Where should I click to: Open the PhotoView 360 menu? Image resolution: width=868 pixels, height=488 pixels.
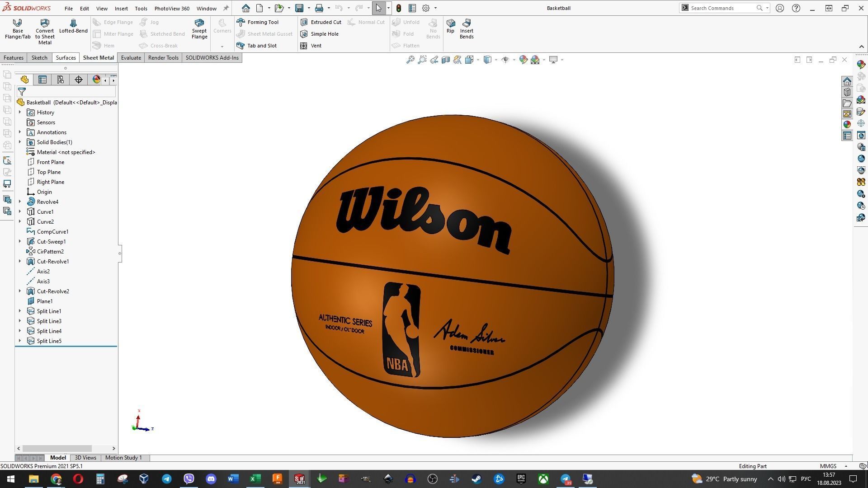pos(172,8)
